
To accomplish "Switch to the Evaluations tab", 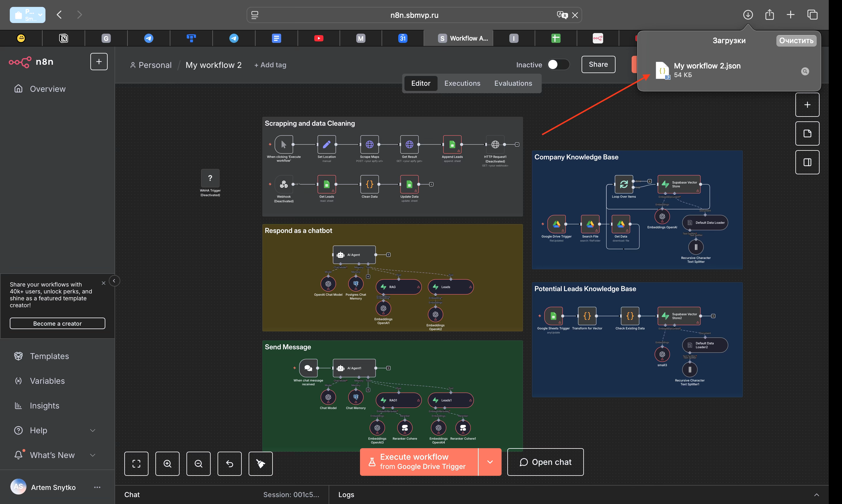I will click(x=513, y=83).
